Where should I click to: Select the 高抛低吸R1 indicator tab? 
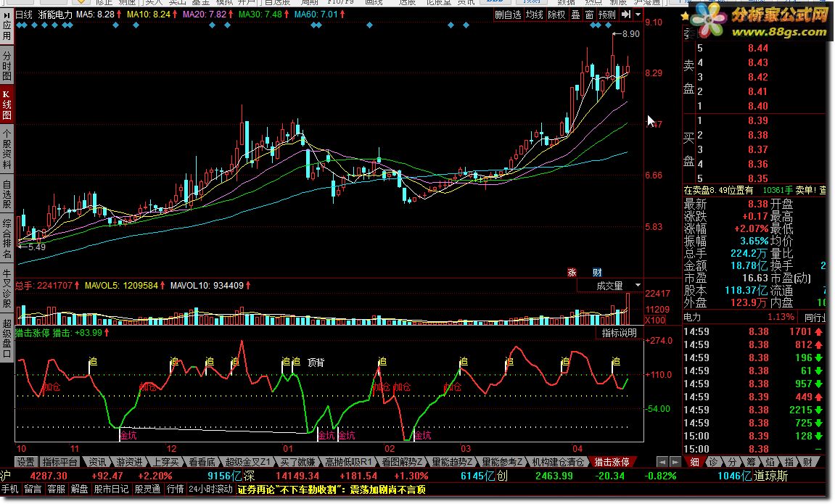click(x=348, y=462)
